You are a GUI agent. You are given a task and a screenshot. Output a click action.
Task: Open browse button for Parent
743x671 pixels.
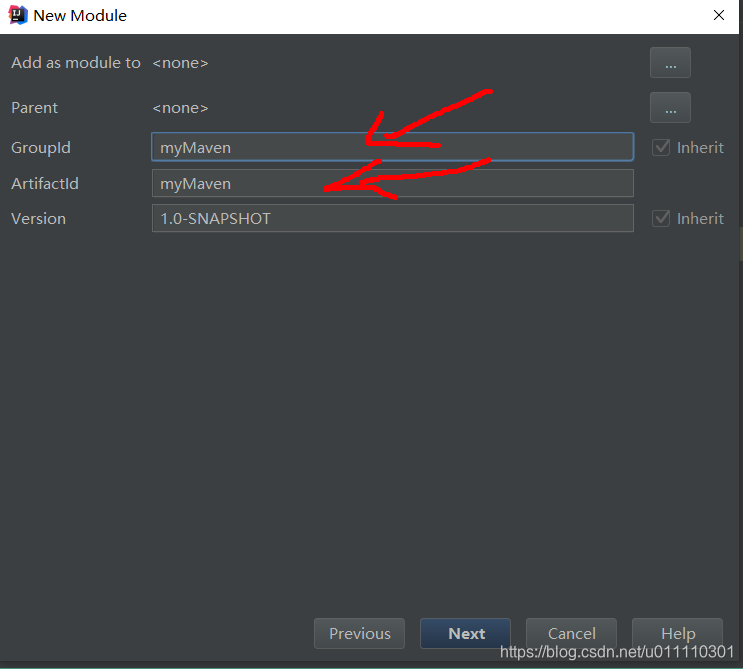coord(670,108)
